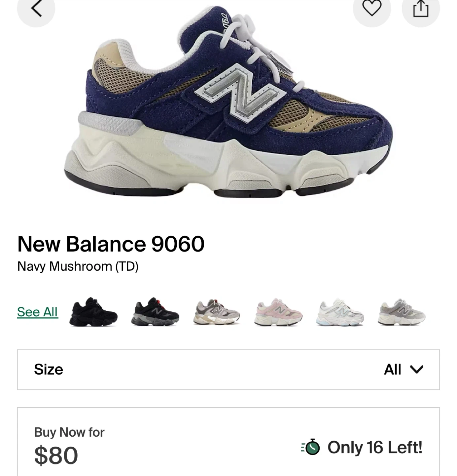Open the main navy shoe product image
457x476 pixels.
[228, 101]
